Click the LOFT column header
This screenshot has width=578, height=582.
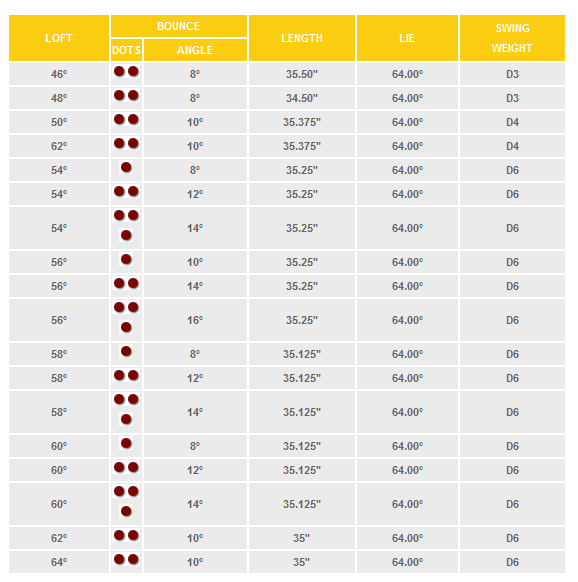[x=59, y=38]
